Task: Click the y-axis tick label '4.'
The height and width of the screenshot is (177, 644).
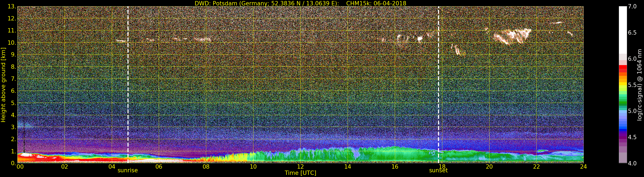Action: pos(14,115)
